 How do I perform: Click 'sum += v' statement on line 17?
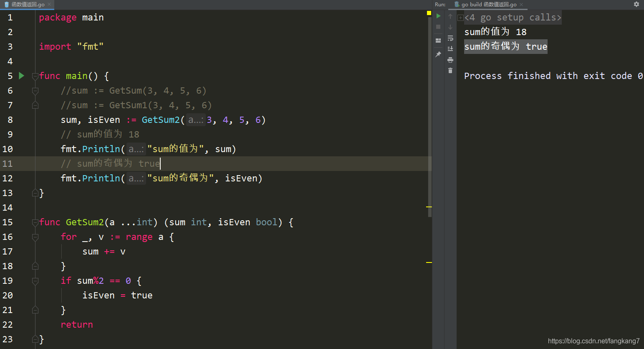click(104, 252)
